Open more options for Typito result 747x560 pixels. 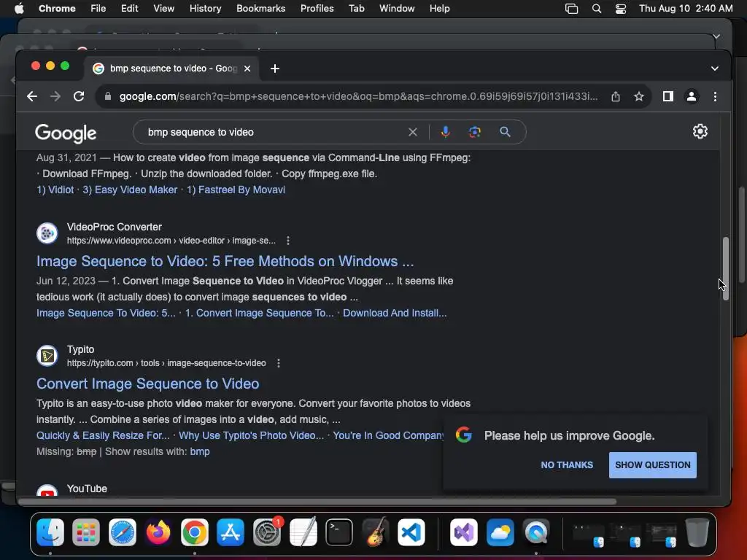pos(279,363)
